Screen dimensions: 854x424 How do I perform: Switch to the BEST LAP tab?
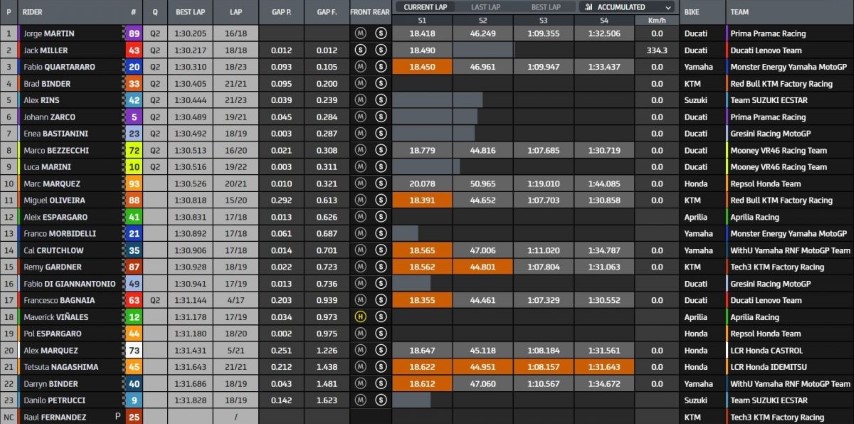pos(546,7)
